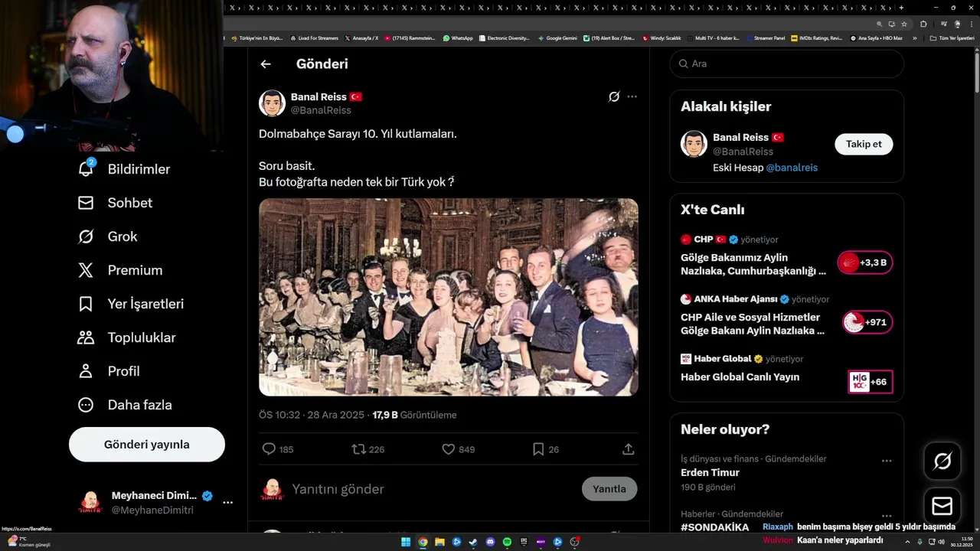Open Bildirimler notifications in the sidebar
Screen dimensions: 980x551
pos(124,169)
